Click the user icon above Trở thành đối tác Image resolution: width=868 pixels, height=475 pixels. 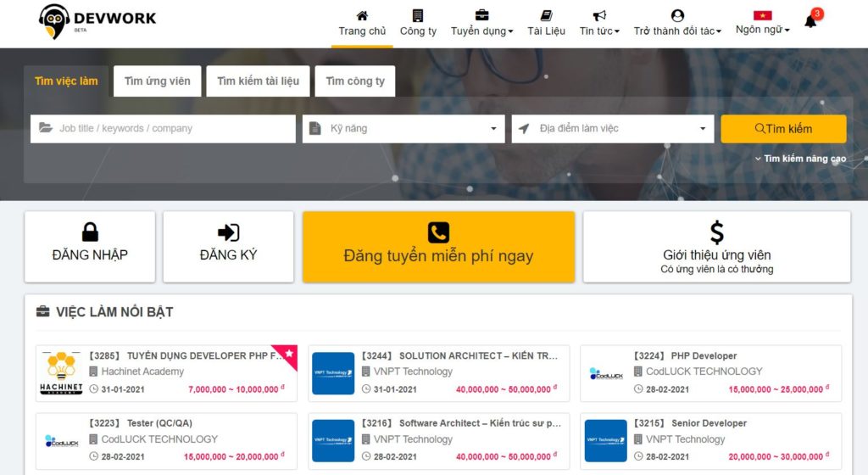tap(677, 15)
